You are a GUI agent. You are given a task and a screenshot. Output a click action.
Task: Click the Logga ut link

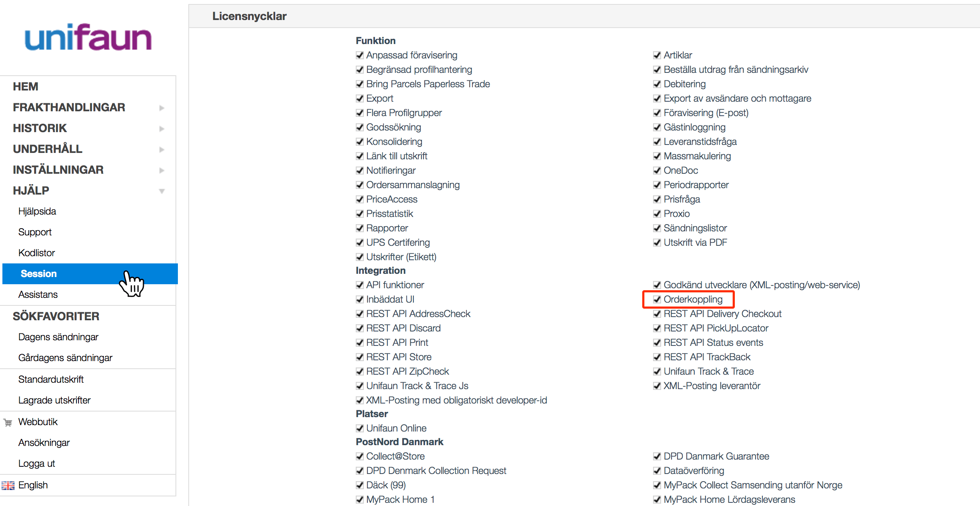click(36, 464)
